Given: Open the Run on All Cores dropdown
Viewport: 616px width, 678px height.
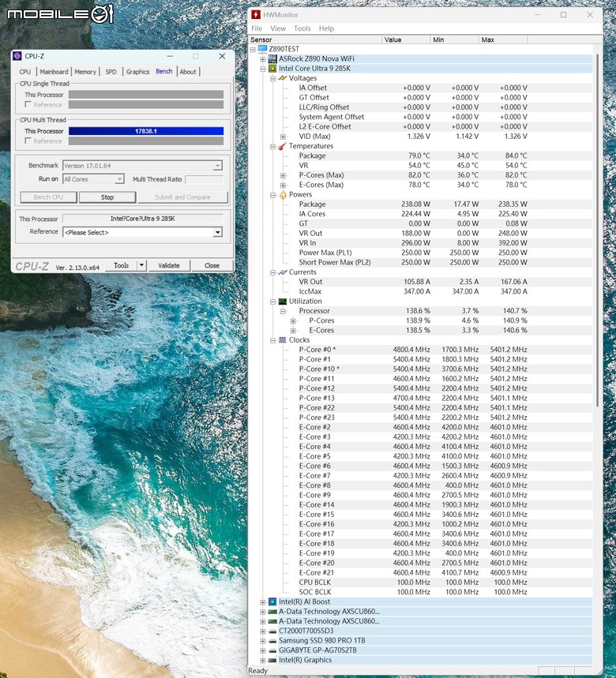Looking at the screenshot, I should click(119, 179).
